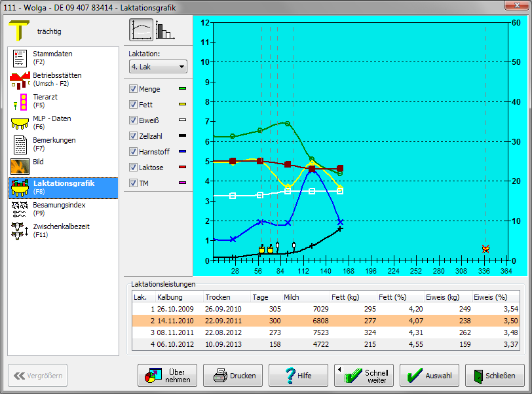Viewport: 532px width, 394px height.
Task: Click the white Eiweiß color swatch
Action: point(182,120)
